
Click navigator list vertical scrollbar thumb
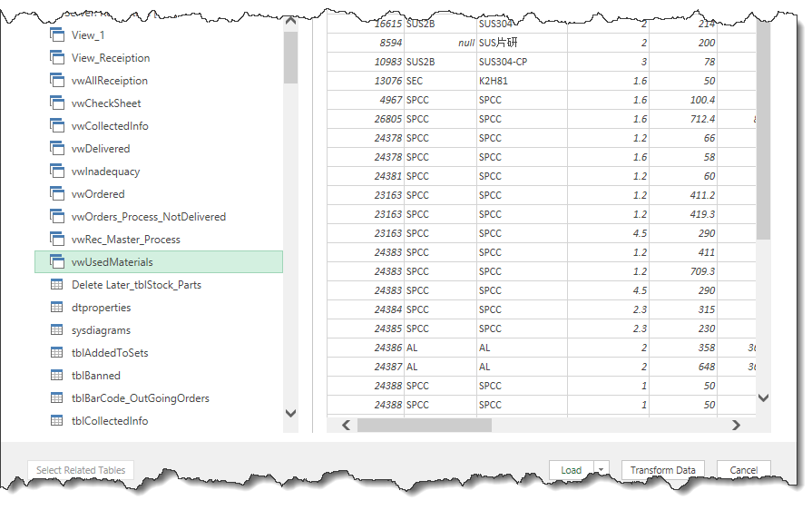point(290,57)
